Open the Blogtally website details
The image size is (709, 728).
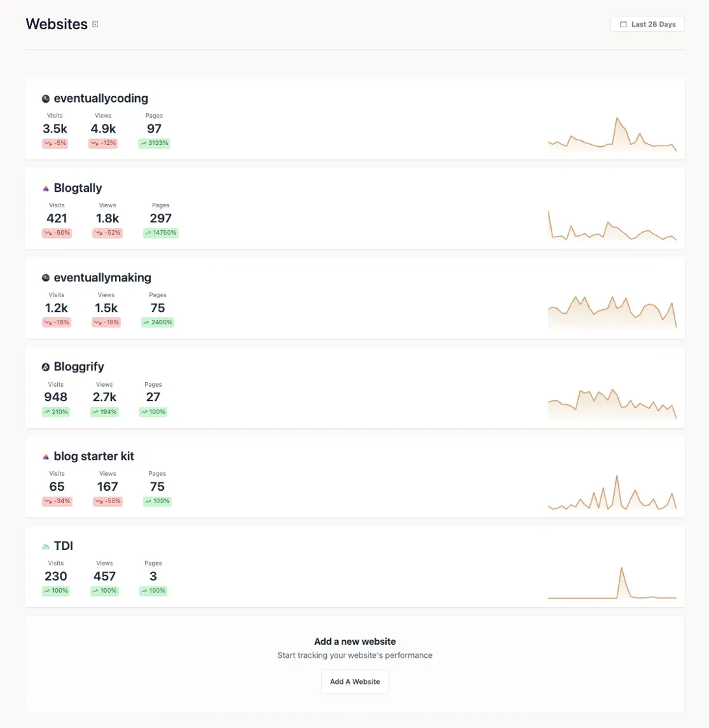tap(77, 188)
